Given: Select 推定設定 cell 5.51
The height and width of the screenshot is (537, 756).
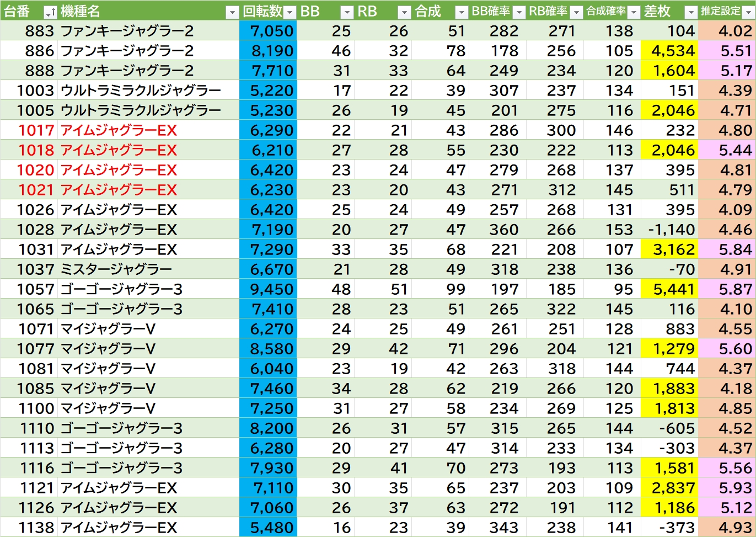Looking at the screenshot, I should (x=727, y=51).
